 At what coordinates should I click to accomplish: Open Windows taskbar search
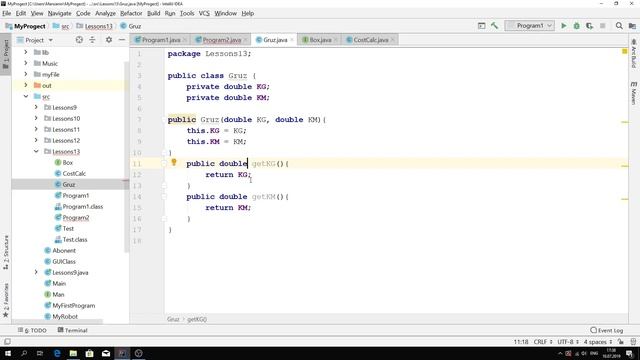24,353
